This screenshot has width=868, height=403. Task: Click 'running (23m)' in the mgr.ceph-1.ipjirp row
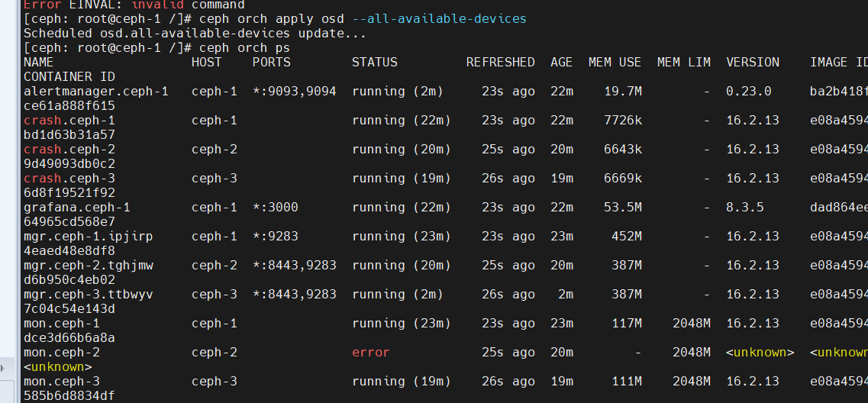(x=402, y=237)
